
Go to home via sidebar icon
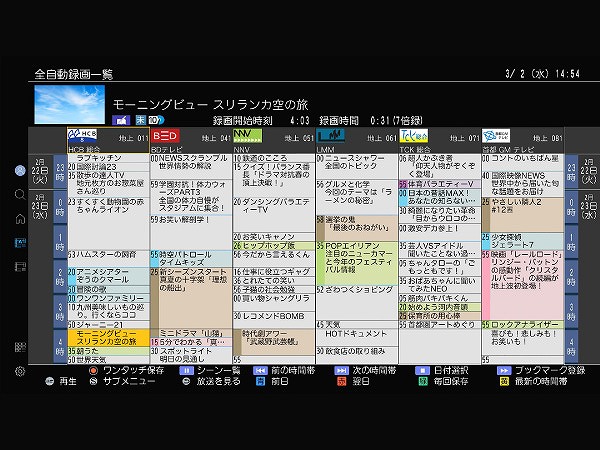20,218
